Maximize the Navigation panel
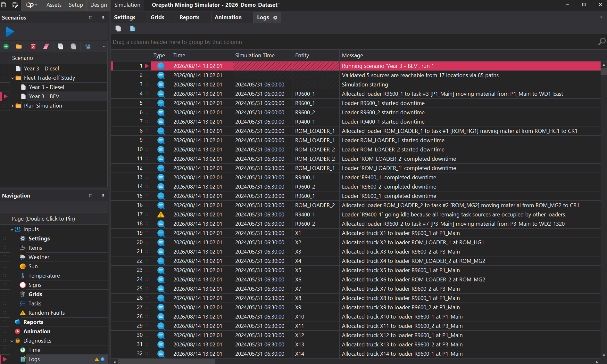Viewport: 607px width, 364px height. point(91,196)
